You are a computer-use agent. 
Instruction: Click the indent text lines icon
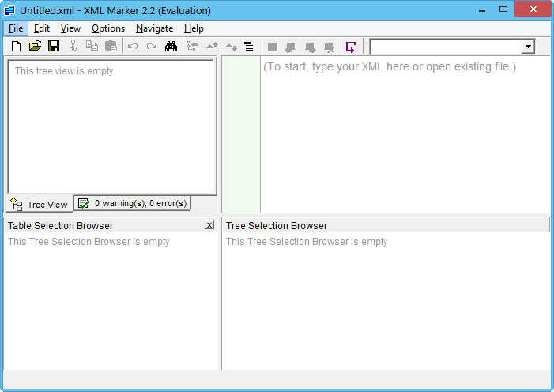pyautogui.click(x=249, y=47)
